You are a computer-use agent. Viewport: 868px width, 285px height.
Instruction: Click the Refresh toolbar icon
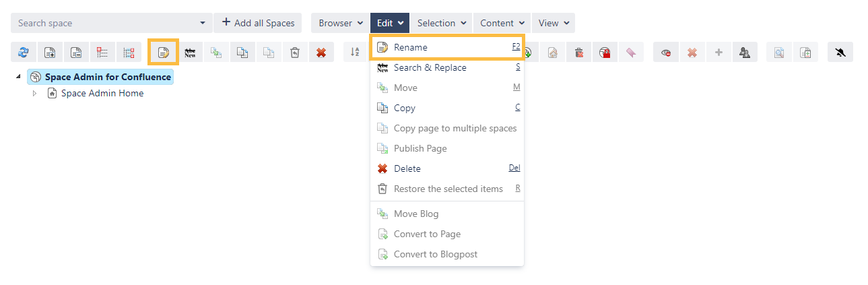tap(24, 53)
